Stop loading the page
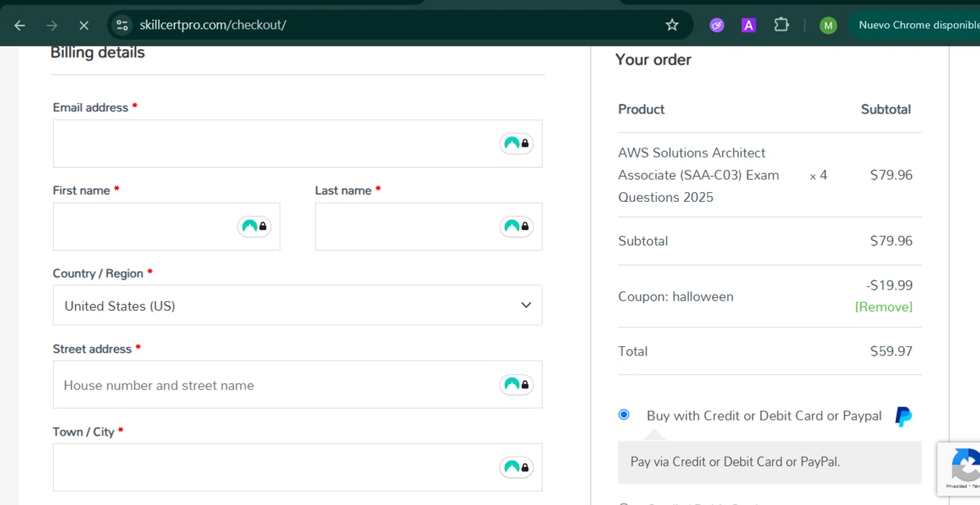 (84, 25)
